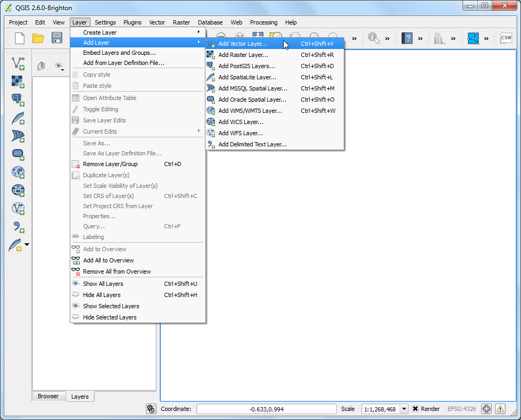The height and width of the screenshot is (420, 521).
Task: Click the EPSG:4326 CRS label
Action: [x=461, y=409]
